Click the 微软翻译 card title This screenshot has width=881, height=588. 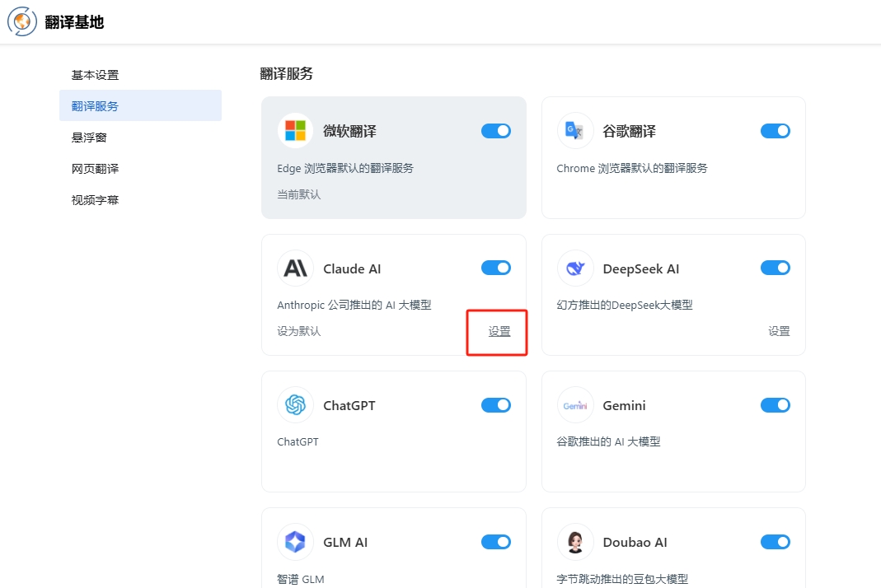[349, 132]
